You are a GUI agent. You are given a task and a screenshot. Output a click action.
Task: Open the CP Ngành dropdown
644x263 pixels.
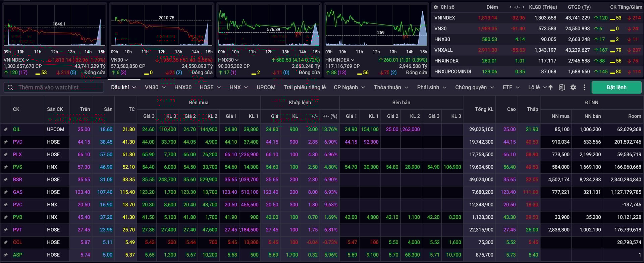(x=349, y=87)
